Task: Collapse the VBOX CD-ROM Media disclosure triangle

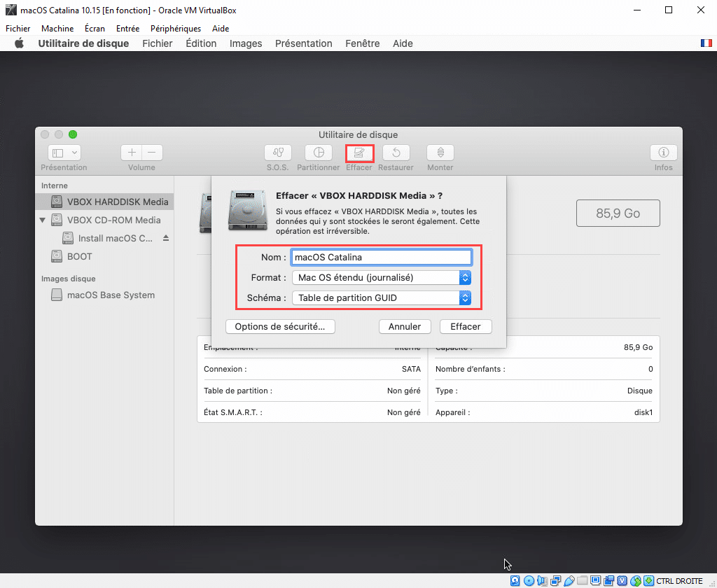Action: [43, 220]
